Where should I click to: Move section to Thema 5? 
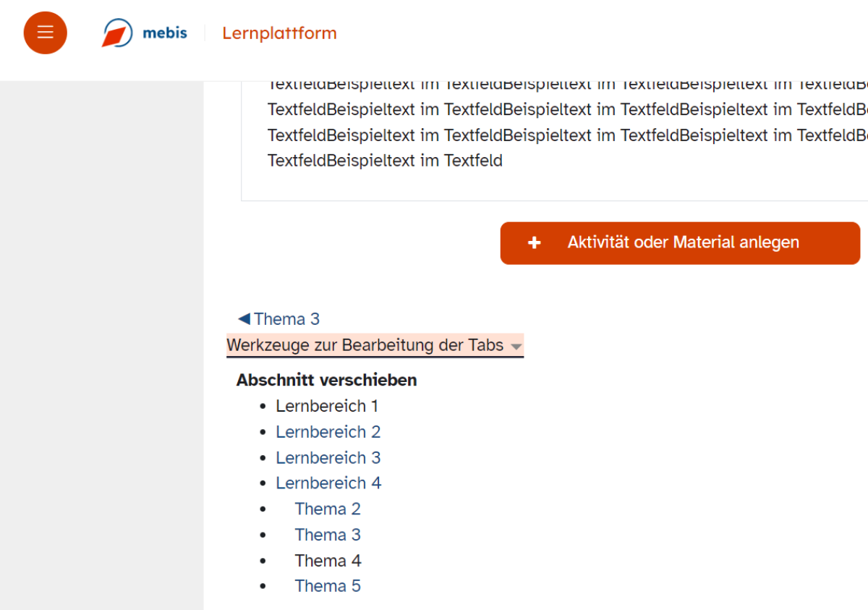coord(328,585)
